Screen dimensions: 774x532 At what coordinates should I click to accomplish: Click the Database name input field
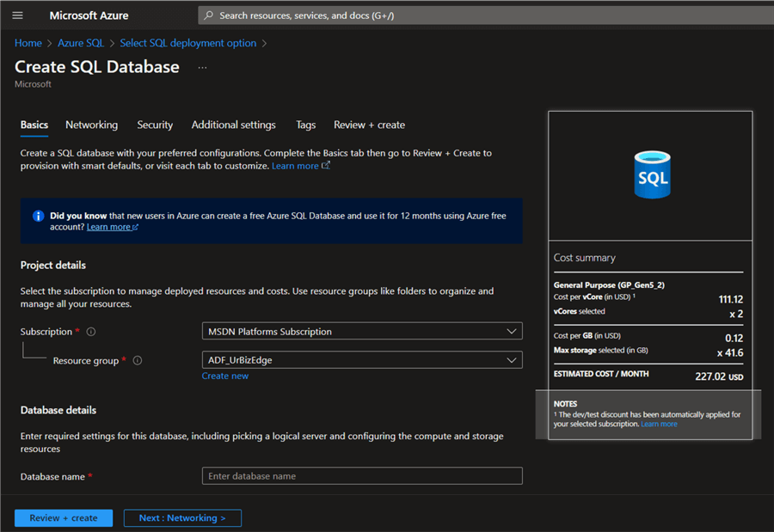[361, 476]
